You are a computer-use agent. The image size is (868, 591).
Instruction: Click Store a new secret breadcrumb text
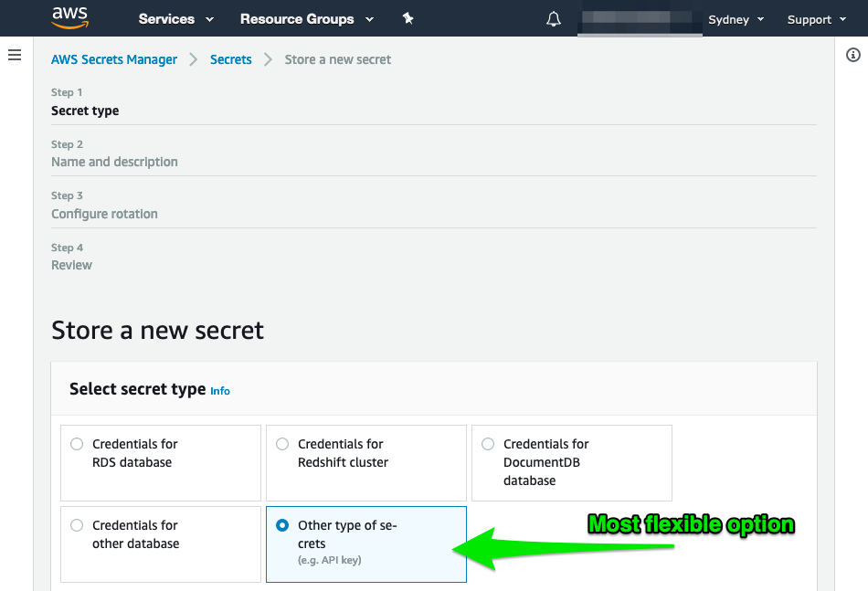pyautogui.click(x=338, y=59)
